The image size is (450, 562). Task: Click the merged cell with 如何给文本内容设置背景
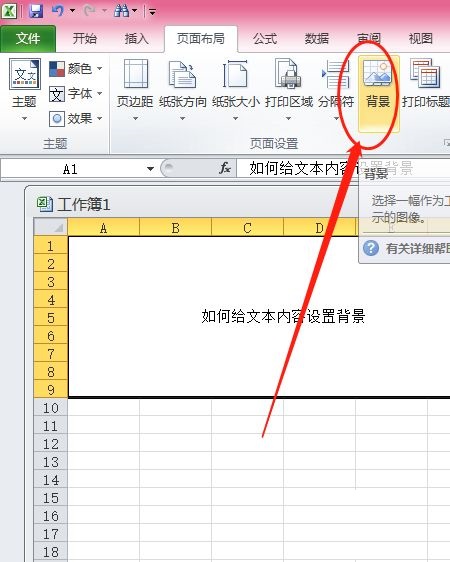point(259,317)
